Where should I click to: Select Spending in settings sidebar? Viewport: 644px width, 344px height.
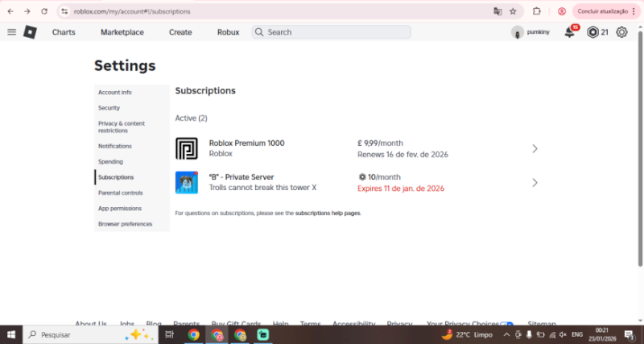pyautogui.click(x=132, y=162)
